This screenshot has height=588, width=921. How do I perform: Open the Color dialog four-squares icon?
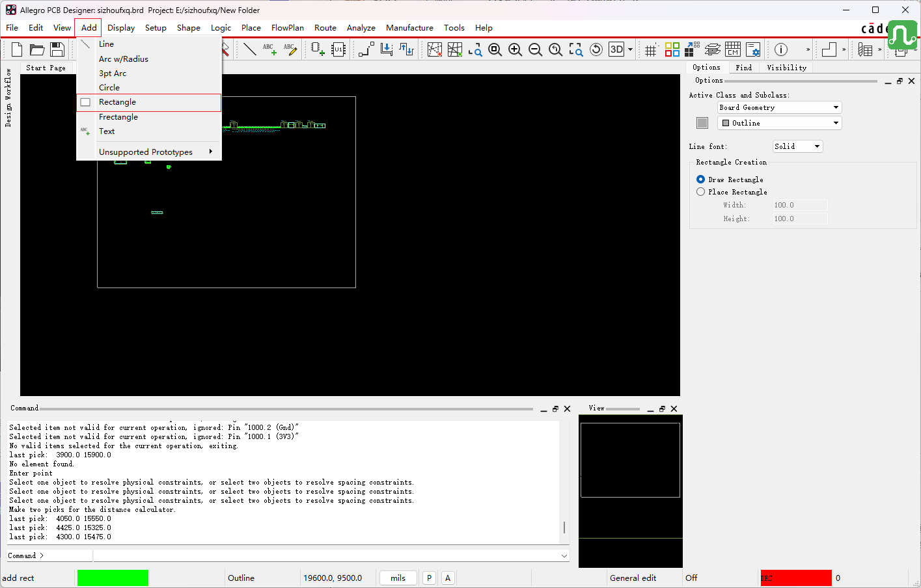click(x=672, y=49)
